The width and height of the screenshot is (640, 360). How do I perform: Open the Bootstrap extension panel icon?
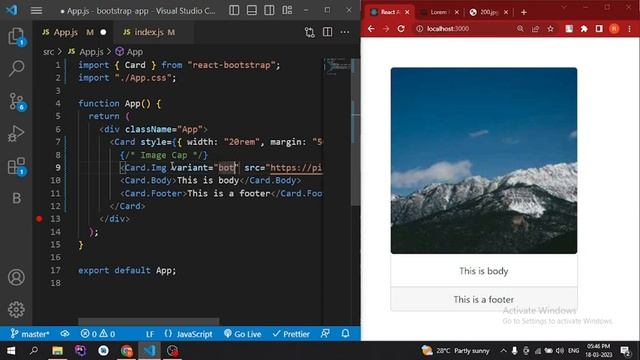(16, 198)
